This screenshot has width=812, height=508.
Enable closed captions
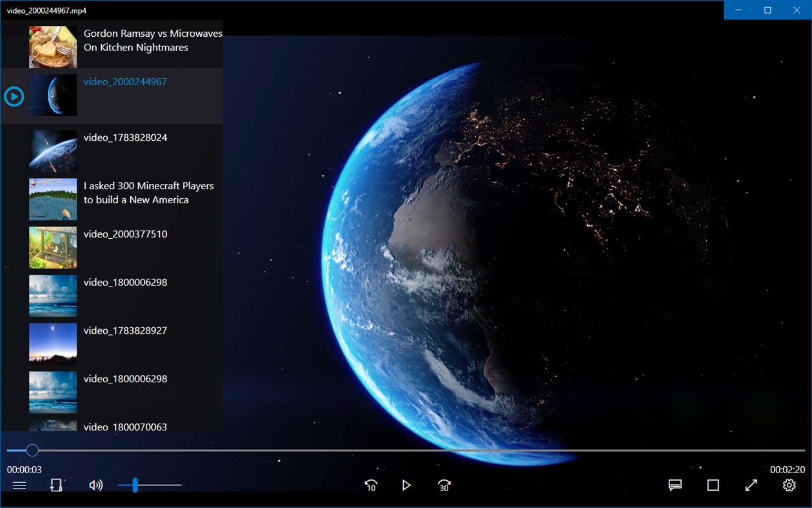675,485
